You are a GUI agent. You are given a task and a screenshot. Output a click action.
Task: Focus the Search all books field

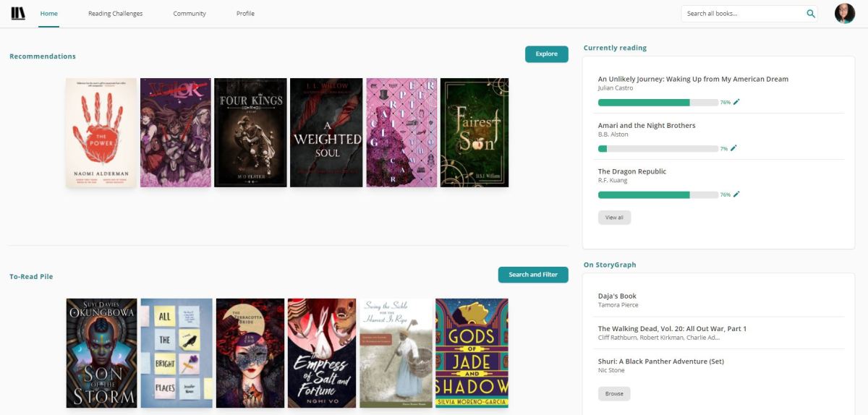(x=741, y=14)
